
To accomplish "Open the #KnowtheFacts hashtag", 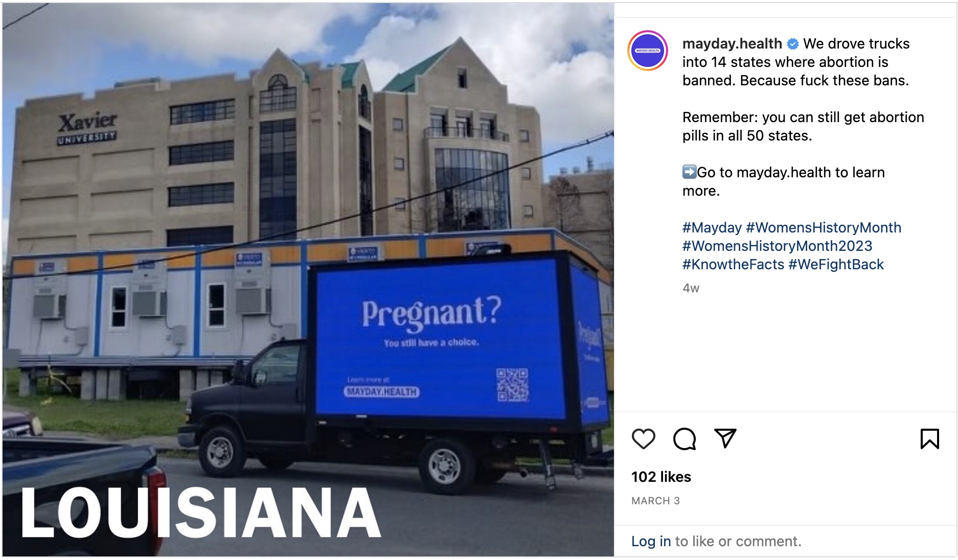I will tap(733, 265).
